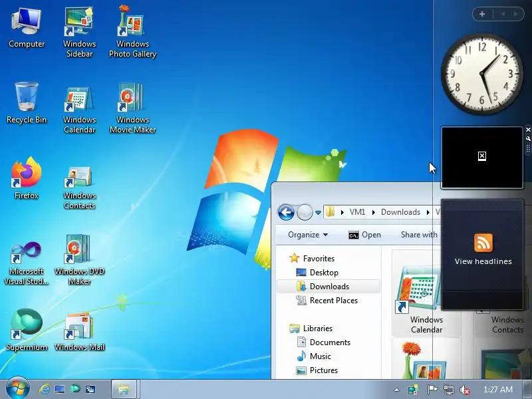Image resolution: width=532 pixels, height=399 pixels.
Task: Open the Share with menu
Action: [419, 235]
